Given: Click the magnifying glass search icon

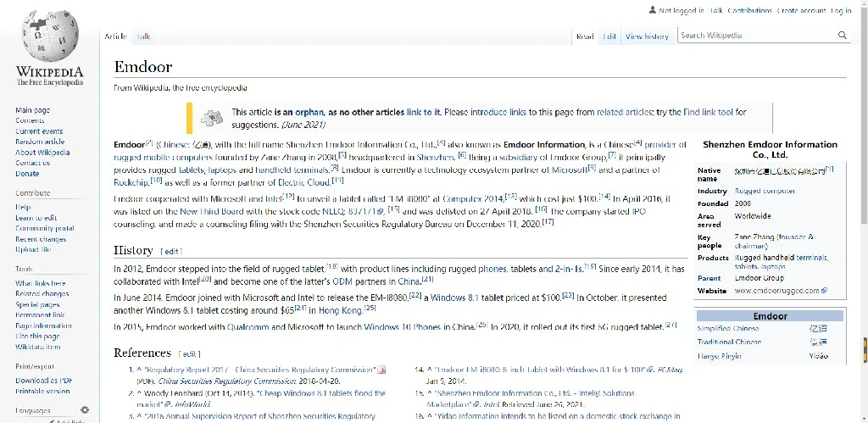Looking at the screenshot, I should coord(843,36).
